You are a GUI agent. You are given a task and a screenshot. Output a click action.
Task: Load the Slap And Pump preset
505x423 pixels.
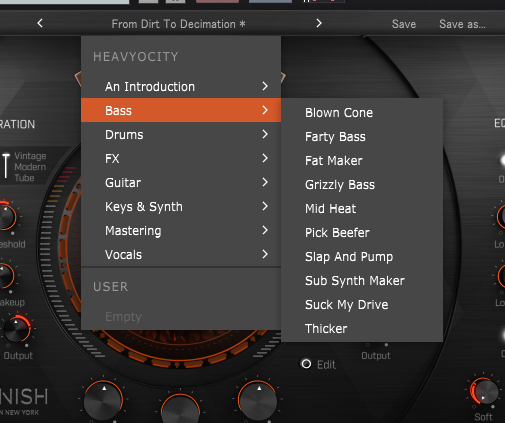[x=362, y=257]
